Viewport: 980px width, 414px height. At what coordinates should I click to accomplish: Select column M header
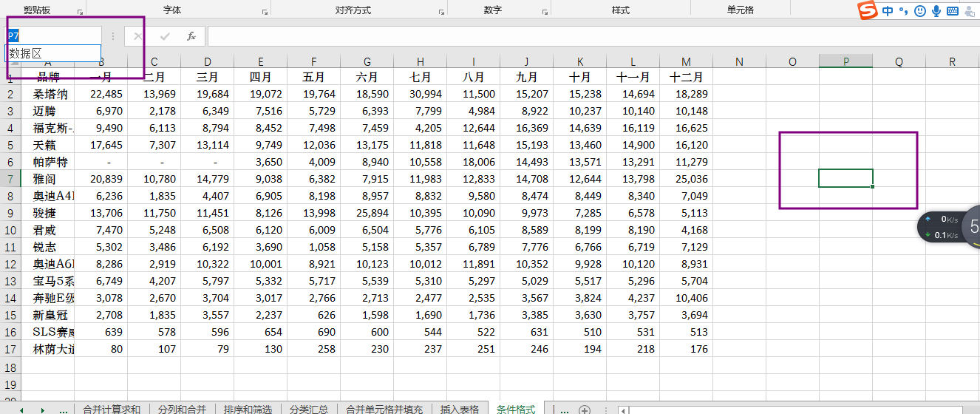[x=687, y=61]
